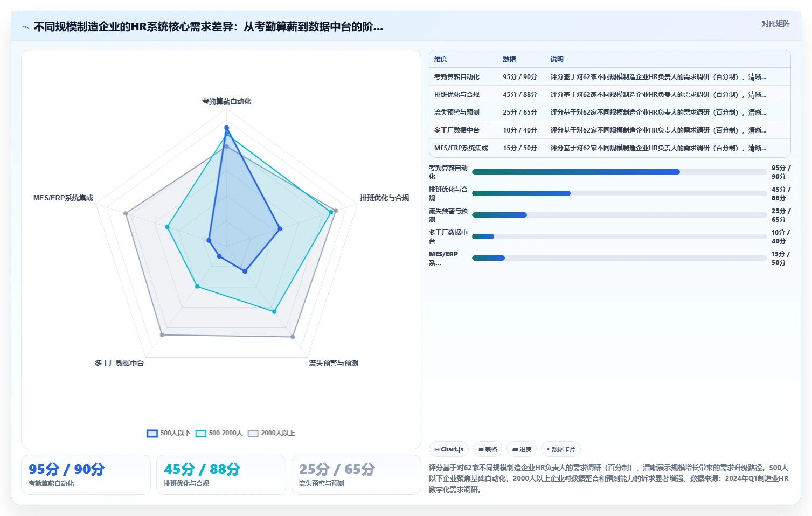Screen dimensions: 812x516
Task: Click the MES/ERP progress bar
Action: [619, 258]
